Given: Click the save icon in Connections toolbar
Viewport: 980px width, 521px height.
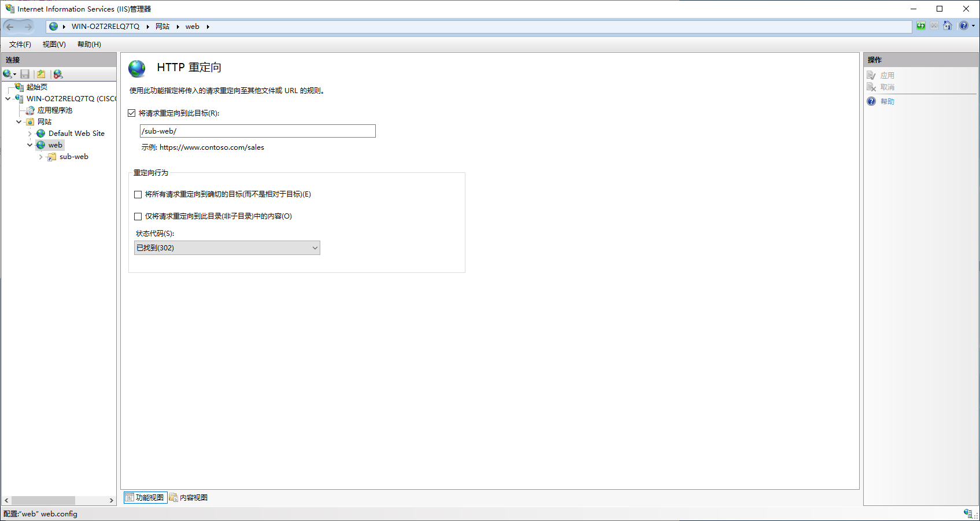Looking at the screenshot, I should pyautogui.click(x=25, y=74).
